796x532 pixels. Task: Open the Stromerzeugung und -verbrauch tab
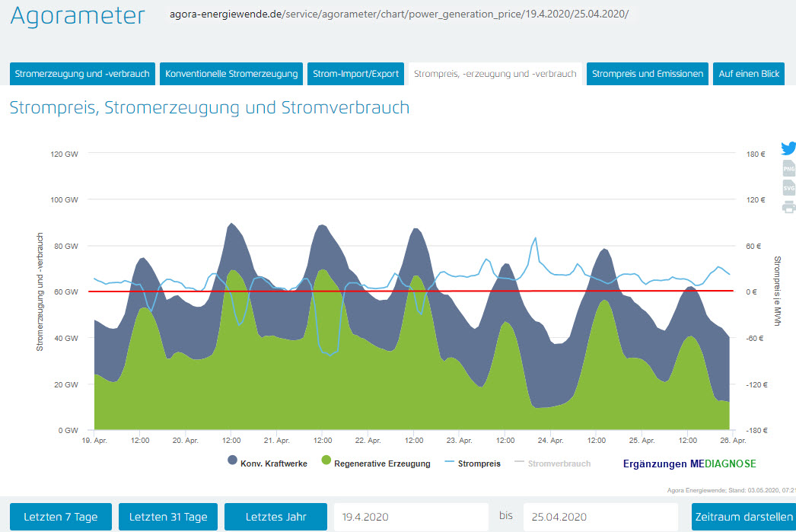[82, 74]
